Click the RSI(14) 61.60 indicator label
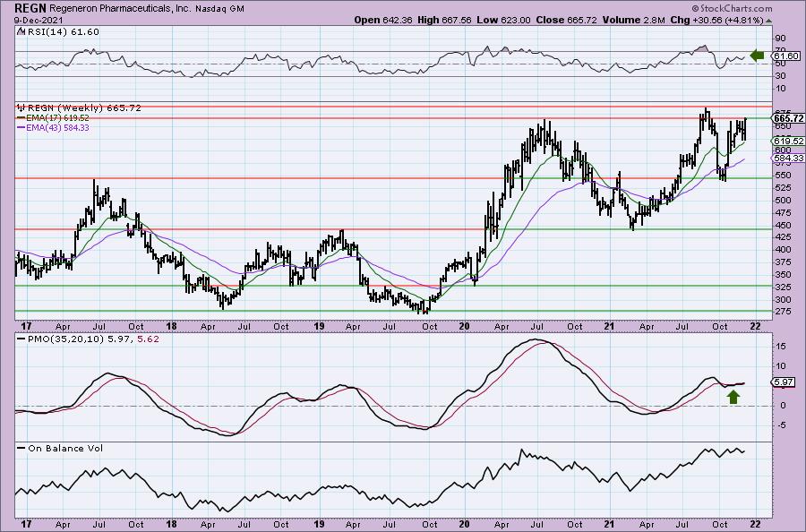Screen dimensions: 806x532 (62, 32)
